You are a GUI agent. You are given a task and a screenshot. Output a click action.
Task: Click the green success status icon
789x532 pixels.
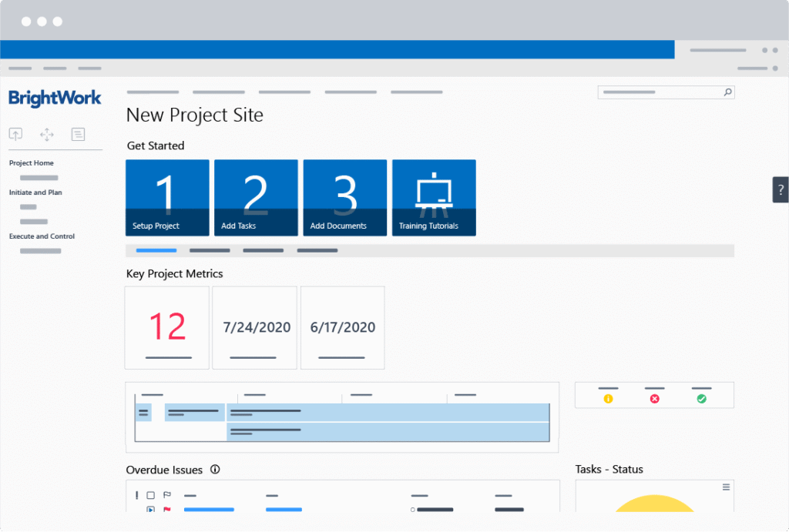[700, 399]
